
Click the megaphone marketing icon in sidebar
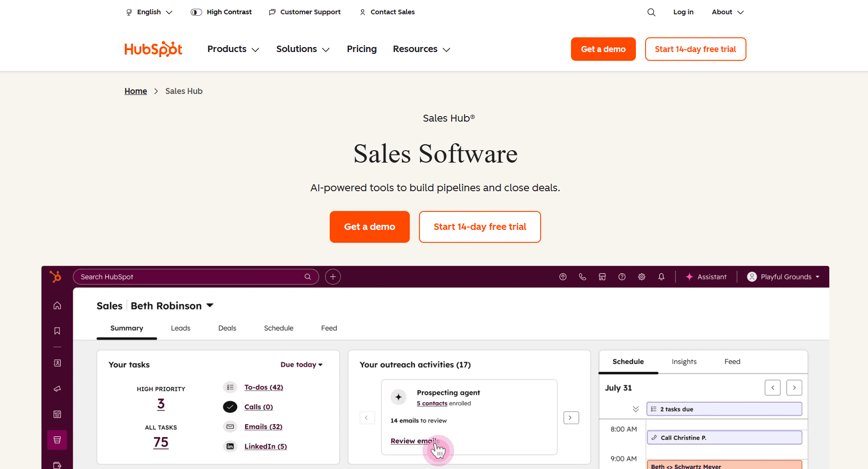tap(57, 389)
